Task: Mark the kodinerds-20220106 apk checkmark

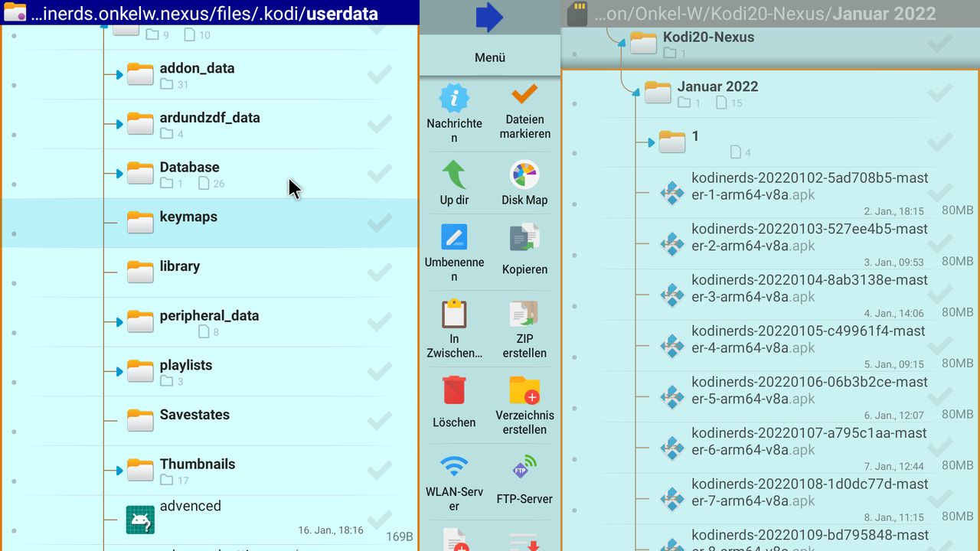Action: (939, 398)
